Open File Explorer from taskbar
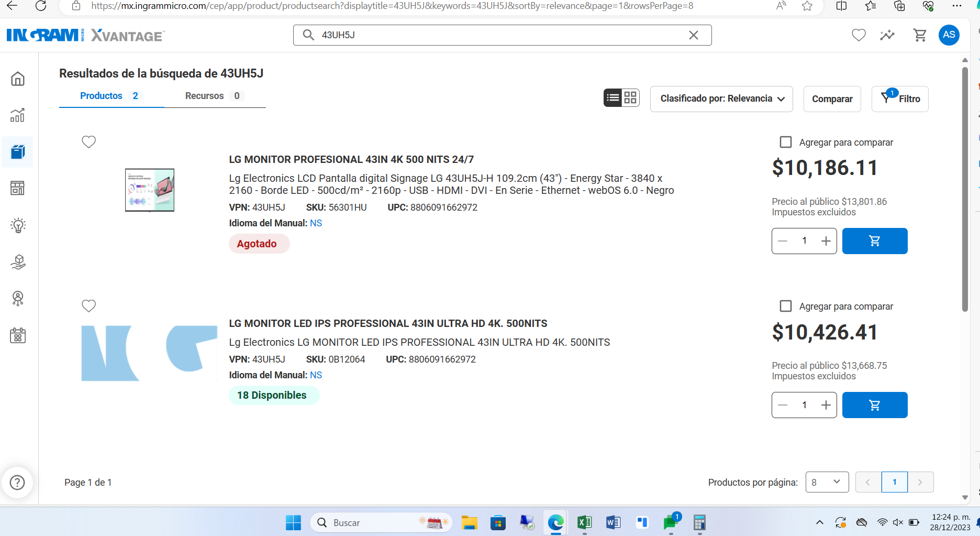 [469, 522]
